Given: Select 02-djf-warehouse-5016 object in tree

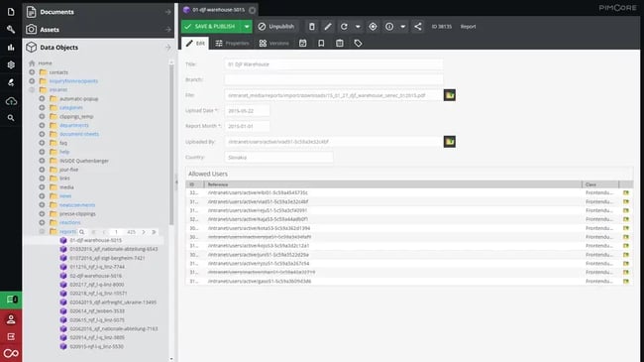Looking at the screenshot, I should click(96, 276).
